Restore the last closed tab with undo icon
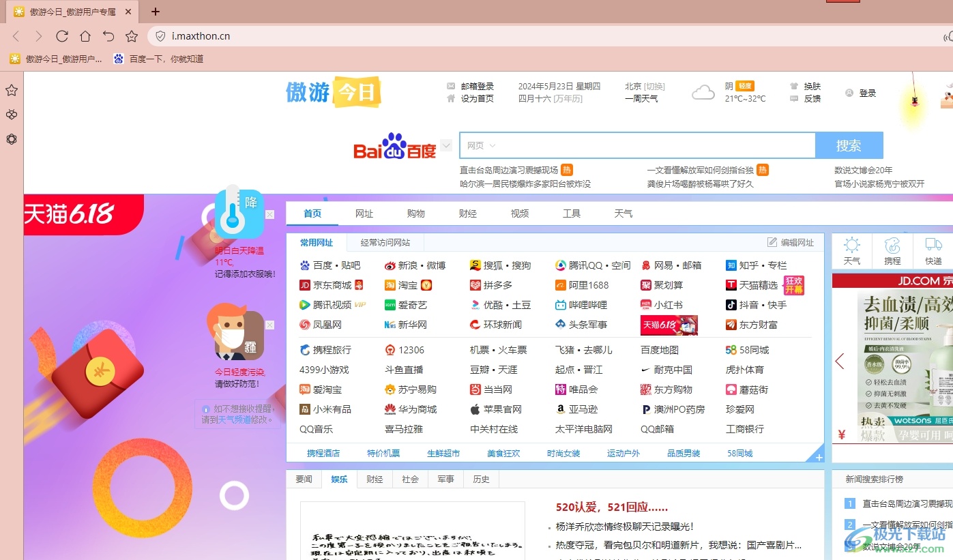This screenshot has width=953, height=560. [x=108, y=36]
